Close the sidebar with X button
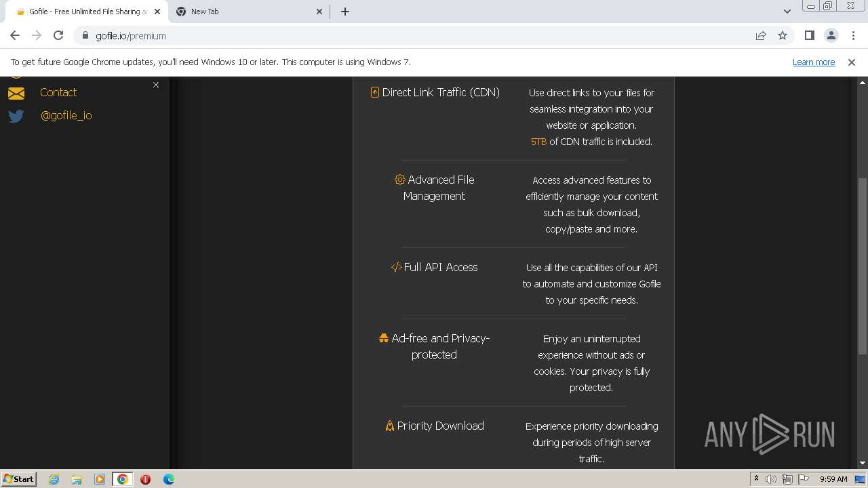Screen dimensions: 868x488 pyautogui.click(x=156, y=85)
